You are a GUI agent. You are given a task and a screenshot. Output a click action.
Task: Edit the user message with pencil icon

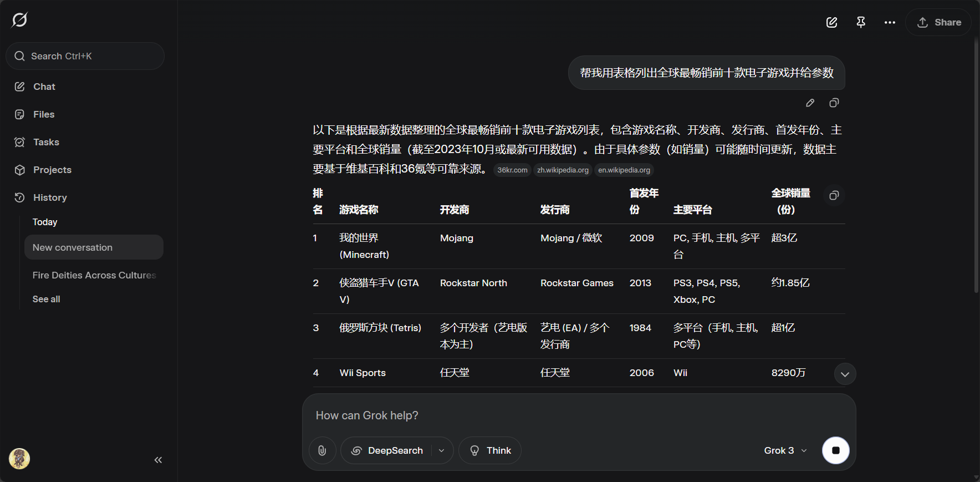click(x=810, y=103)
